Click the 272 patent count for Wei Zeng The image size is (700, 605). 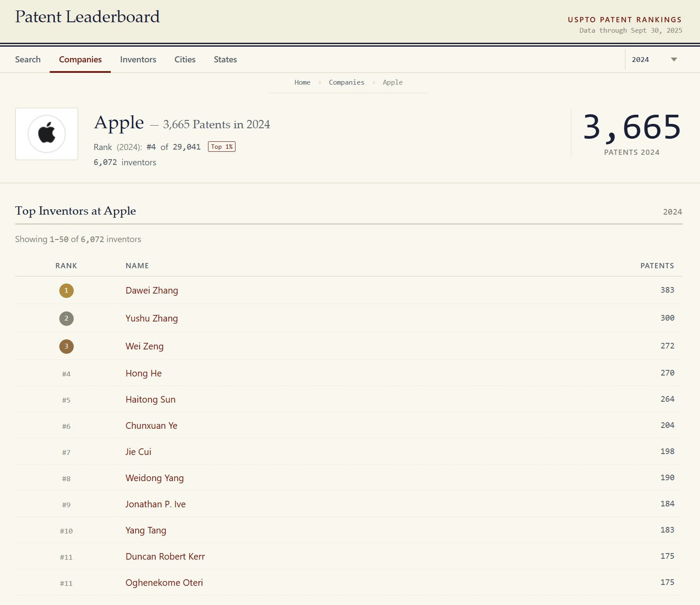tap(667, 346)
